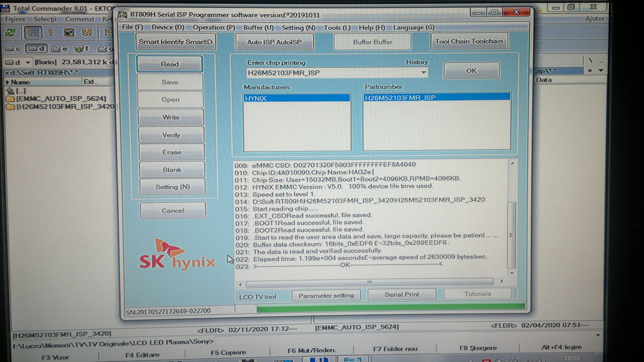Click the Auto ISP AutoISP button

click(x=275, y=42)
